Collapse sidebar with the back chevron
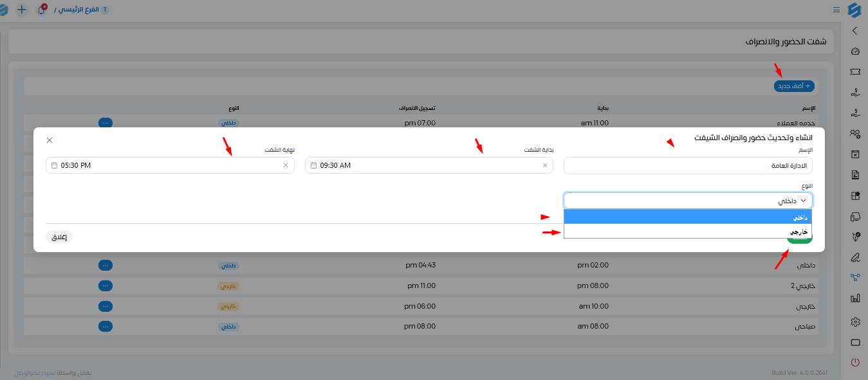 [x=854, y=30]
